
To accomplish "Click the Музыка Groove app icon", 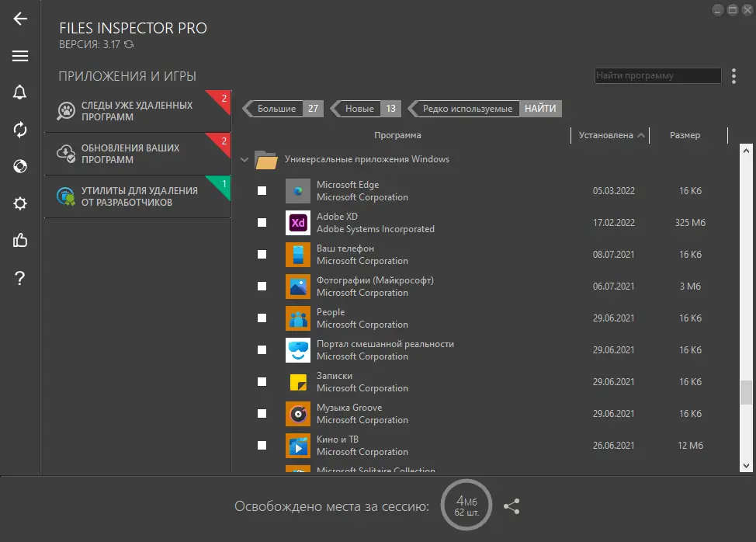I will coord(298,414).
